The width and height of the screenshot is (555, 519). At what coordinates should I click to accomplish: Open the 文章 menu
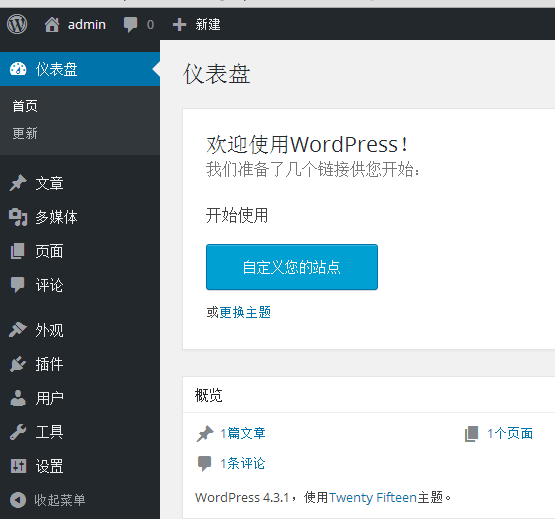click(x=80, y=183)
